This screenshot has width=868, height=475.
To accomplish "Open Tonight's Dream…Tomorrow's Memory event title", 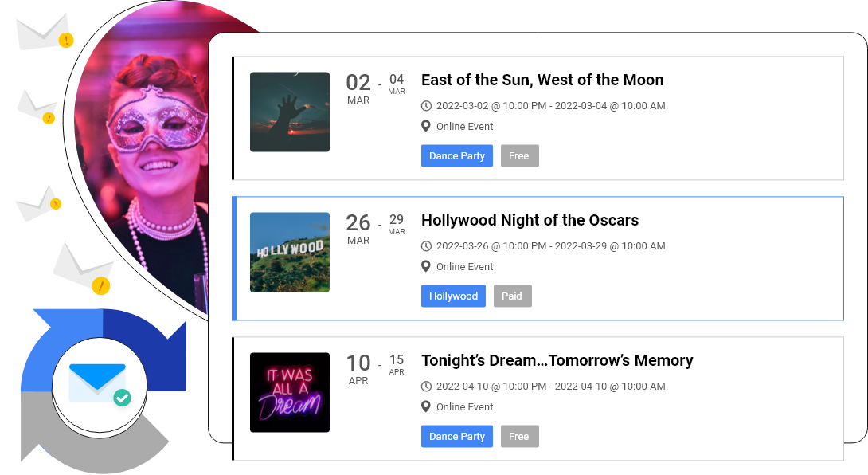I will 557,360.
